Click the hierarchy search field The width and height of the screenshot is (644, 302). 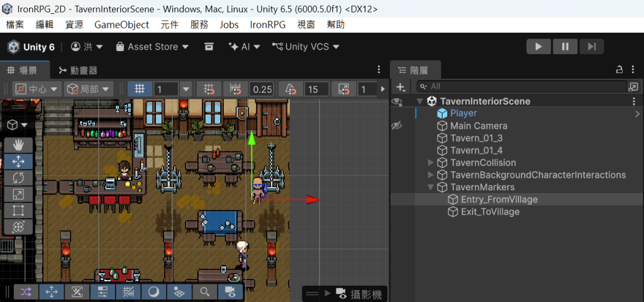click(522, 87)
